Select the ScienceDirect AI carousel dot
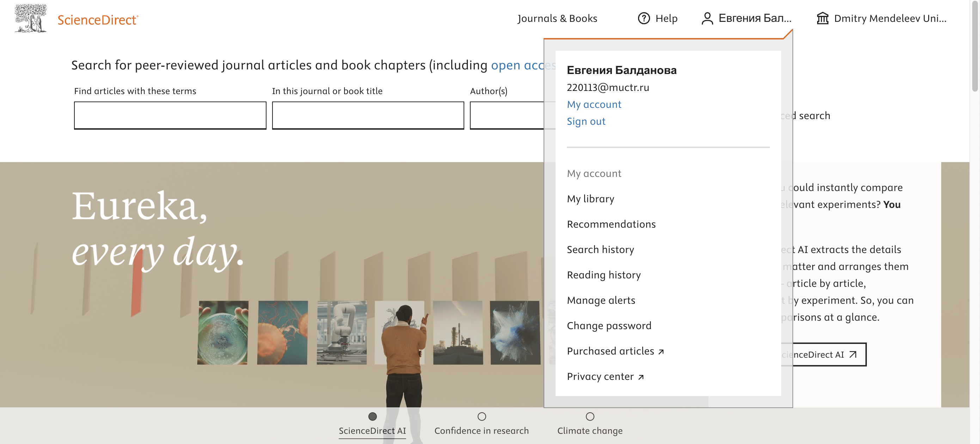 (372, 417)
